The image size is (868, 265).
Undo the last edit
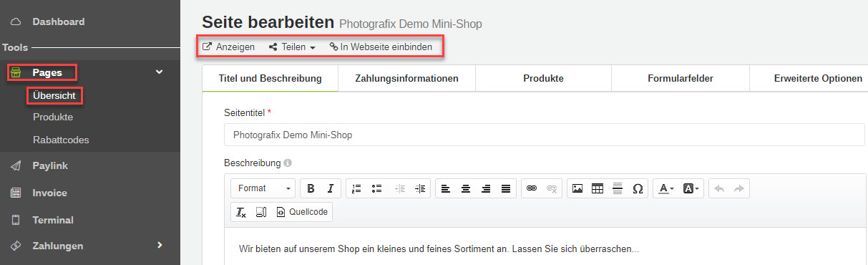[719, 188]
